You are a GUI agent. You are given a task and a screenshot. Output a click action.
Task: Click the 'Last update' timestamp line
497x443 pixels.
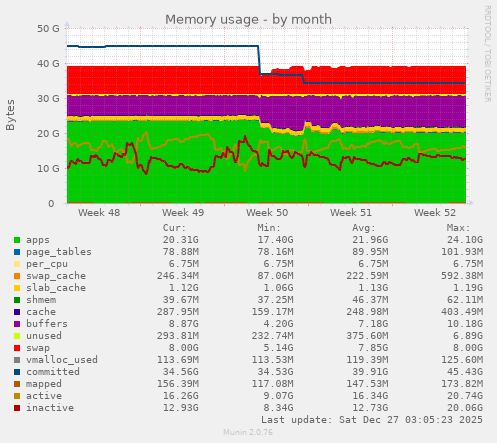372,420
